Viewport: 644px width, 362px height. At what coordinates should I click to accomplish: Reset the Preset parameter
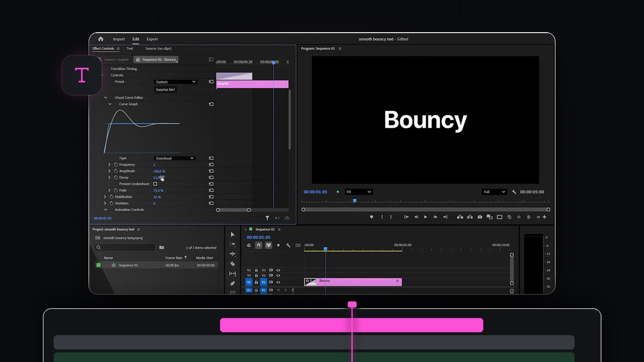(211, 82)
